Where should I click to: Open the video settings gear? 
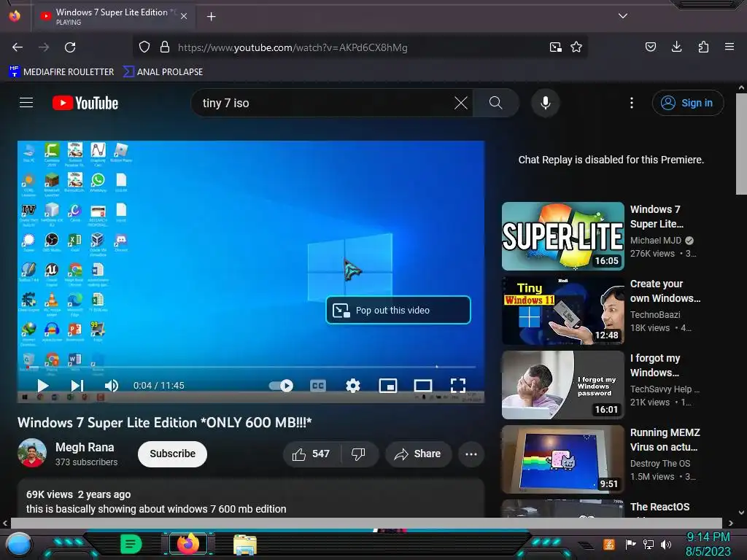click(x=353, y=386)
